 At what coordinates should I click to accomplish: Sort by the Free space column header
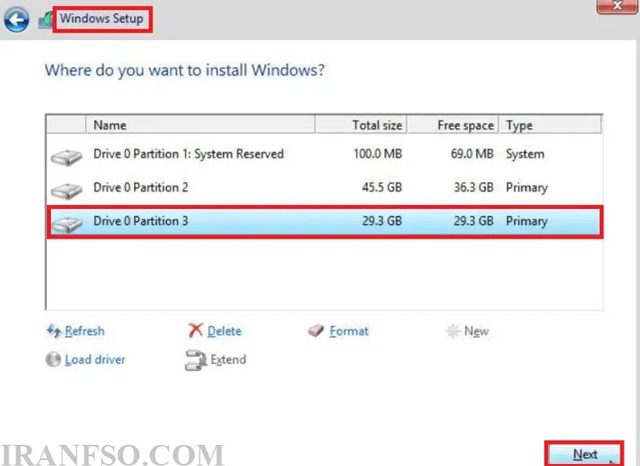click(x=452, y=125)
